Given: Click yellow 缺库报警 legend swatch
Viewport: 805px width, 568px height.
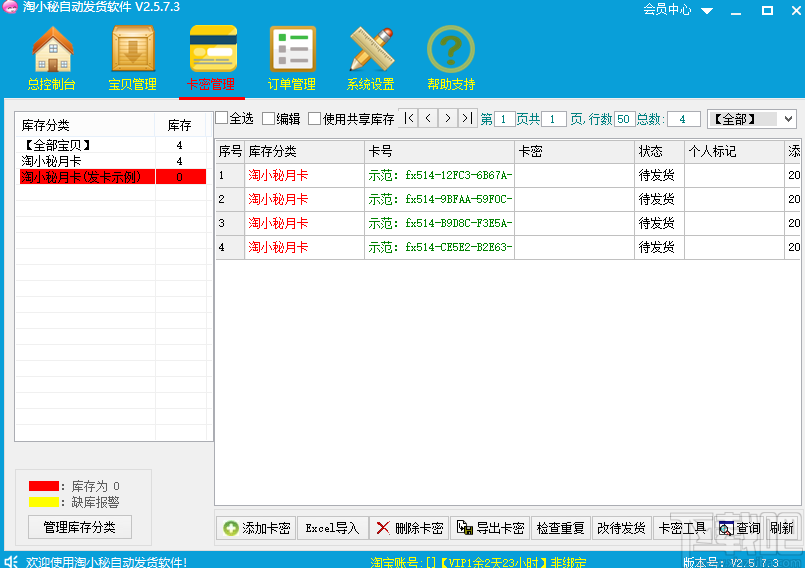Looking at the screenshot, I should click(x=44, y=502).
